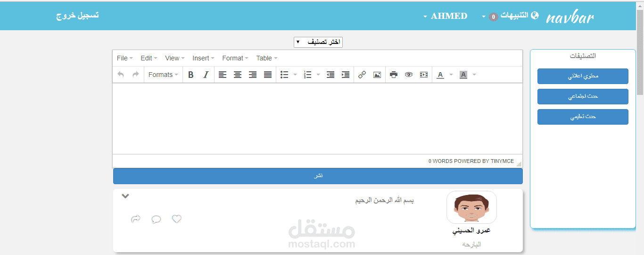Align text center

[x=238, y=75]
